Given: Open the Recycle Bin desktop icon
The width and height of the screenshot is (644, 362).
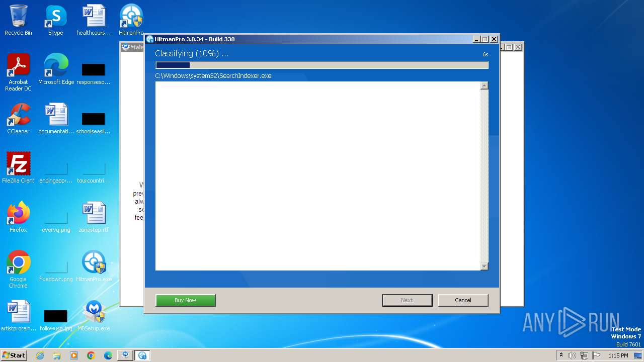Looking at the screenshot, I should coord(18,20).
